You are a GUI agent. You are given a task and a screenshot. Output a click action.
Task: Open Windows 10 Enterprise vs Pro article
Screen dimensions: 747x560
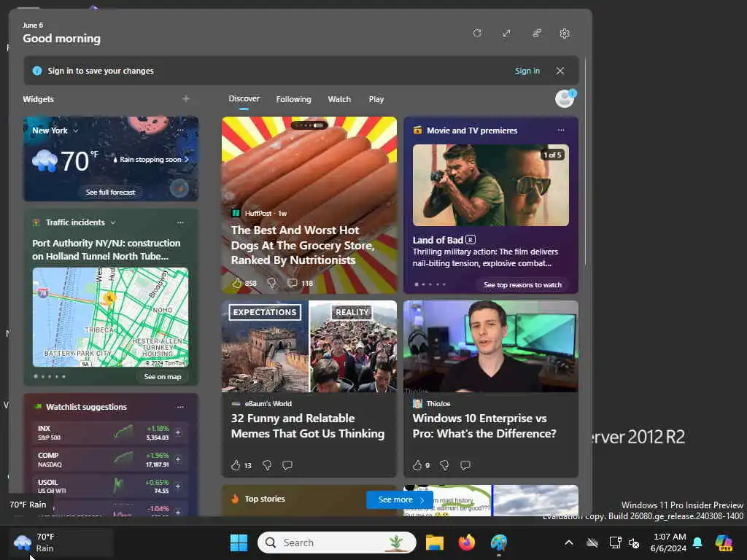pos(484,426)
